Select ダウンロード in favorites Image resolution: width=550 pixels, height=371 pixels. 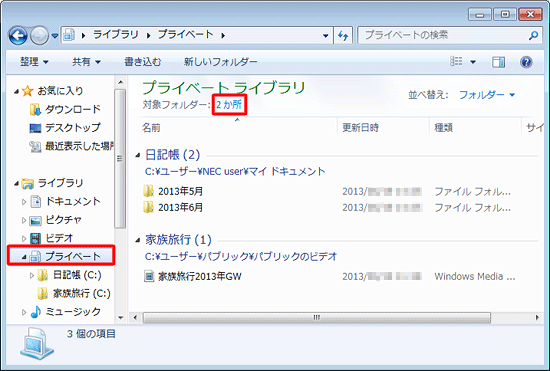click(x=73, y=109)
